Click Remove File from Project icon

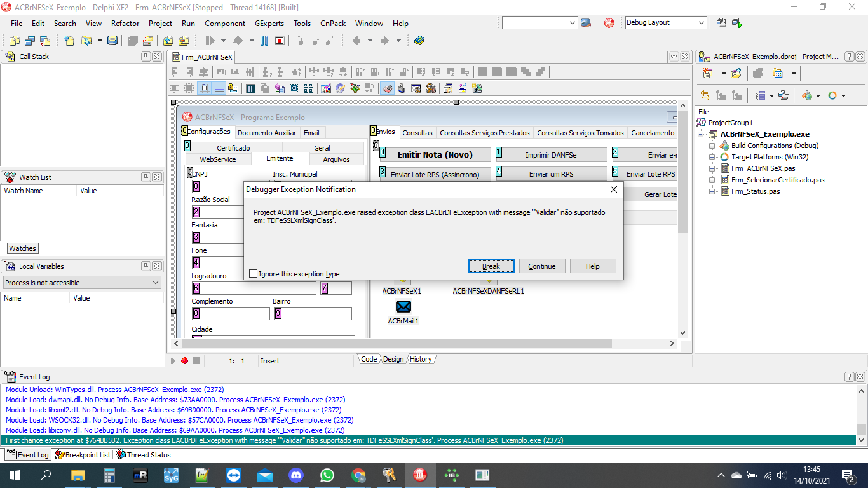pos(183,41)
